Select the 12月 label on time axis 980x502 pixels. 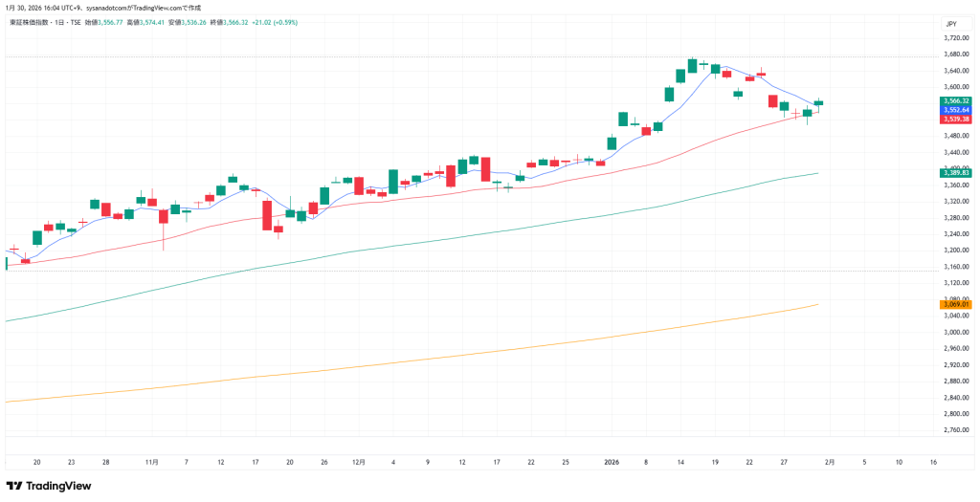pyautogui.click(x=358, y=461)
